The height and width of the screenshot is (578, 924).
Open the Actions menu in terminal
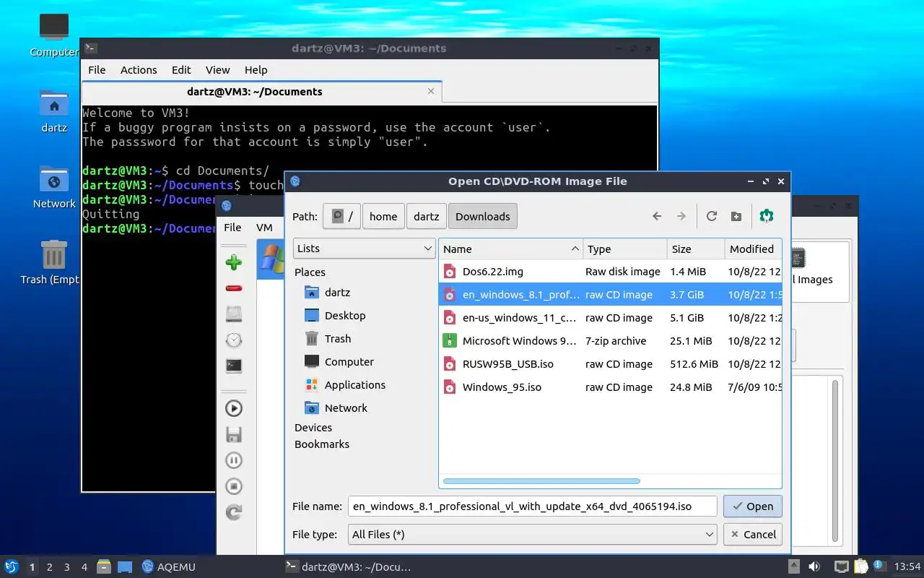click(x=139, y=70)
